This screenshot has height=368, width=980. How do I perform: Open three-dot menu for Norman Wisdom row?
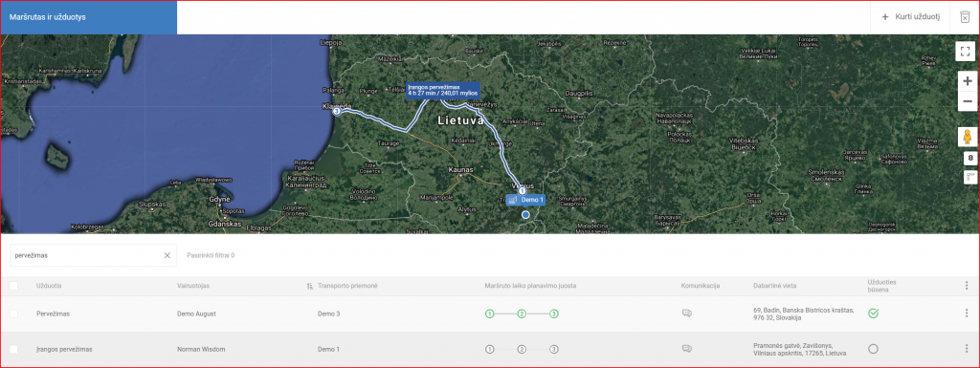967,349
